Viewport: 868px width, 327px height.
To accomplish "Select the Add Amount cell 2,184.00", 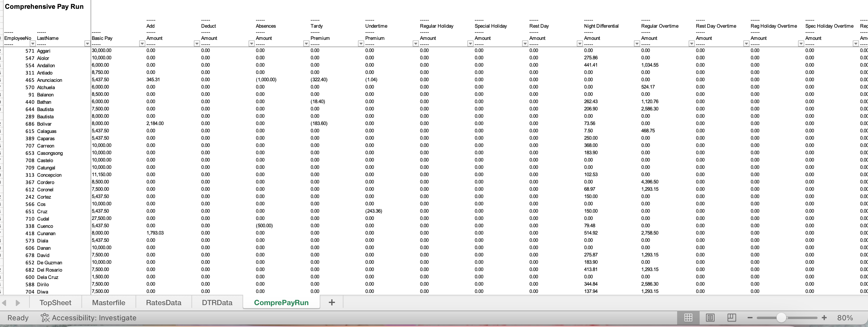I will pyautogui.click(x=155, y=123).
